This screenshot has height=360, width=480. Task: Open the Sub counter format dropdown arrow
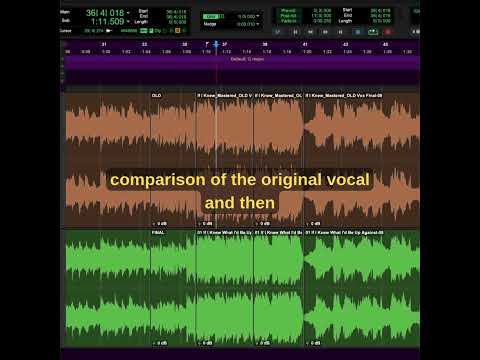128,22
